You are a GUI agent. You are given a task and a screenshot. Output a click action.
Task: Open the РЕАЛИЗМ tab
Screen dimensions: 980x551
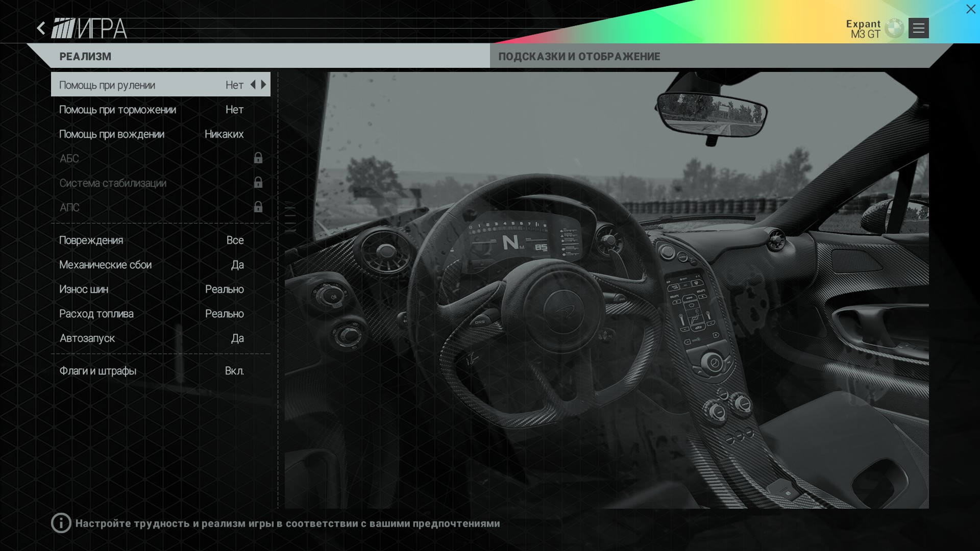point(86,57)
